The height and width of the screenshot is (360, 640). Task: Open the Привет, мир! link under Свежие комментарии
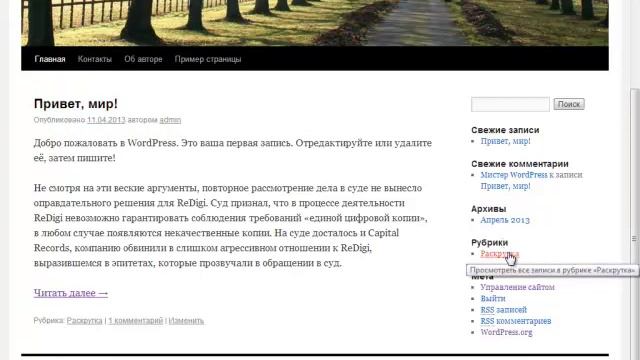click(505, 186)
